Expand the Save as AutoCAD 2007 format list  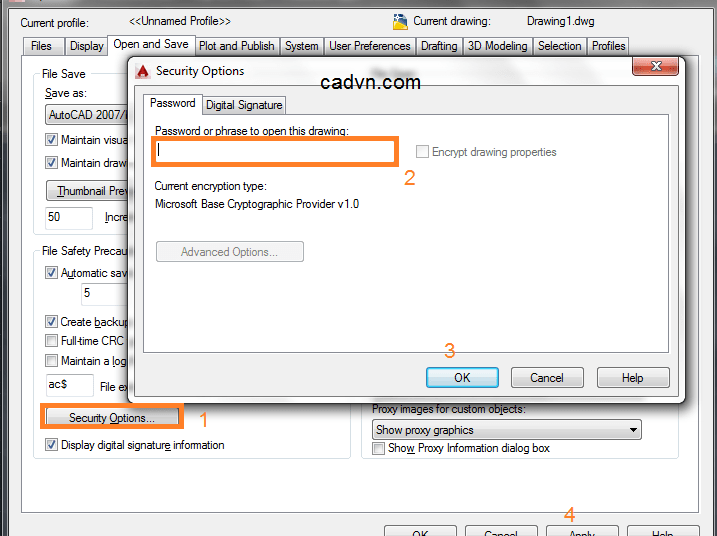pyautogui.click(x=86, y=115)
